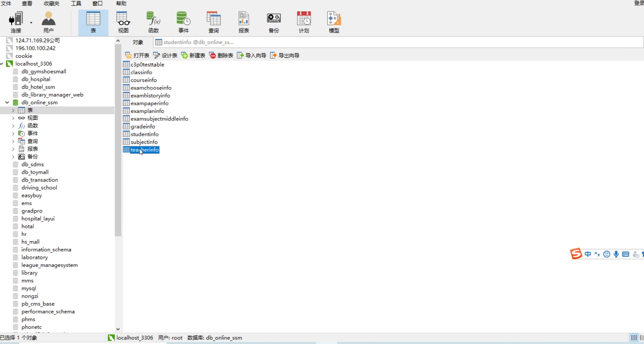This screenshot has height=344, width=644.
Task: Select the subjectinfo table icon
Action: pyautogui.click(x=126, y=142)
